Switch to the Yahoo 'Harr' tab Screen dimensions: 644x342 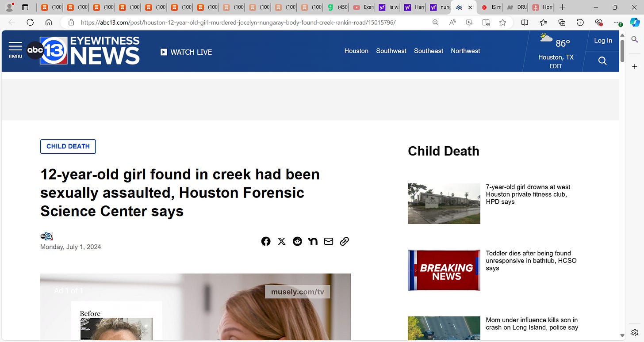(414, 7)
